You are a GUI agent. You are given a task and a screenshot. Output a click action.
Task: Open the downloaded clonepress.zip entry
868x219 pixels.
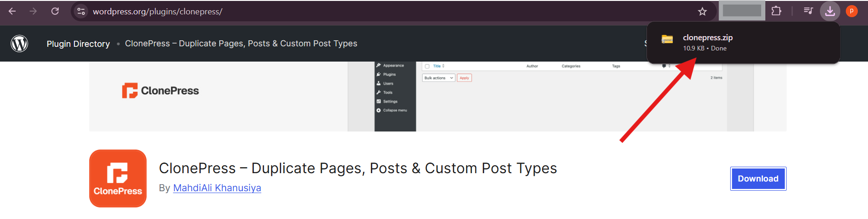743,43
